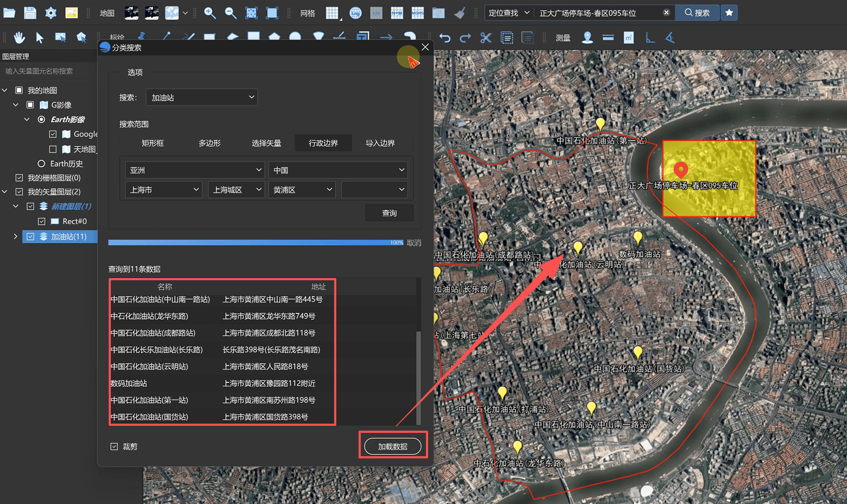
Task: Click the results list vertical scrollbar
Action: tap(418, 377)
